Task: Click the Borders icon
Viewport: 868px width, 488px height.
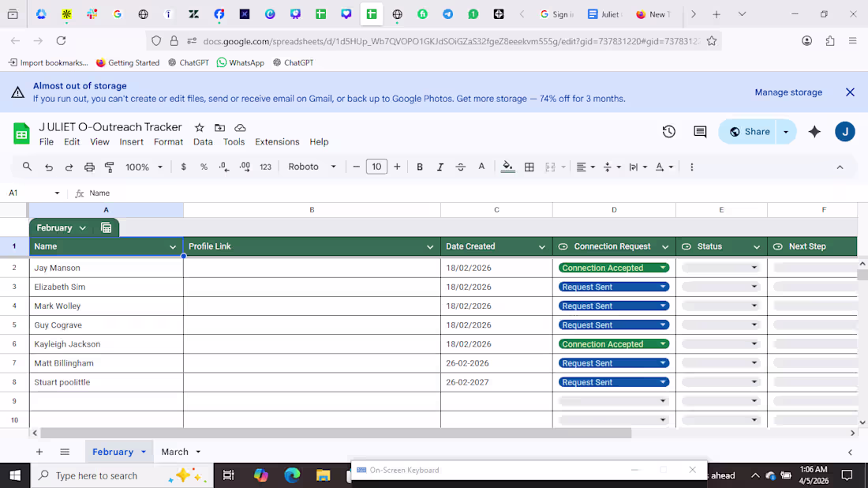Action: click(529, 167)
